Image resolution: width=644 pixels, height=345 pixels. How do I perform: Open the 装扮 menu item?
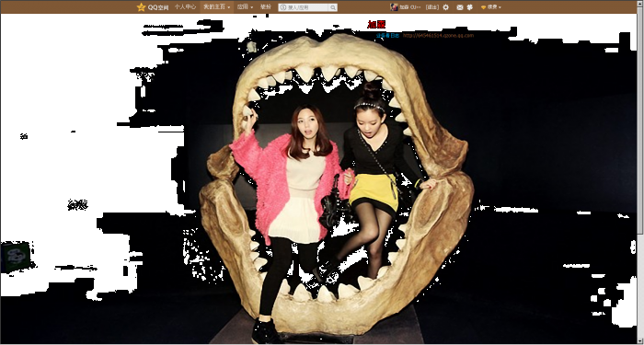(266, 7)
